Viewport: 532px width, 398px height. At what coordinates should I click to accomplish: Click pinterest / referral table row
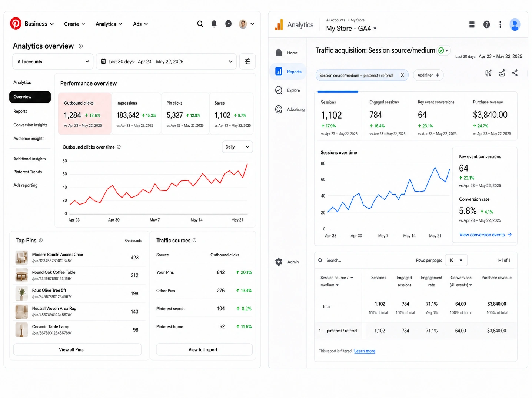[x=415, y=331]
